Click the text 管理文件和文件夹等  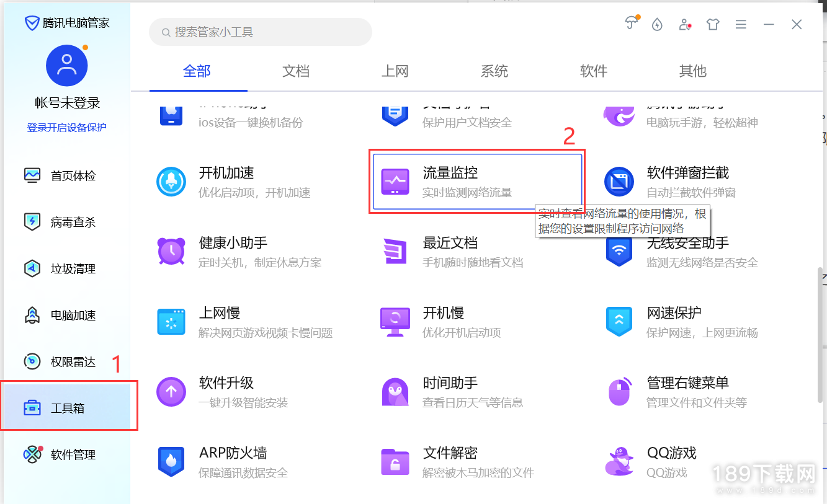coord(697,403)
